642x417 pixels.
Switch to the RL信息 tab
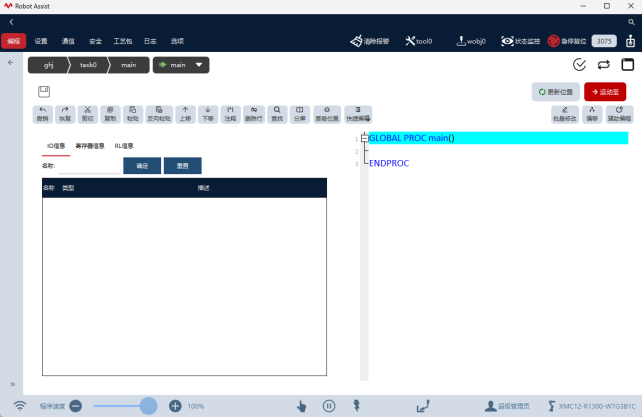click(x=124, y=146)
